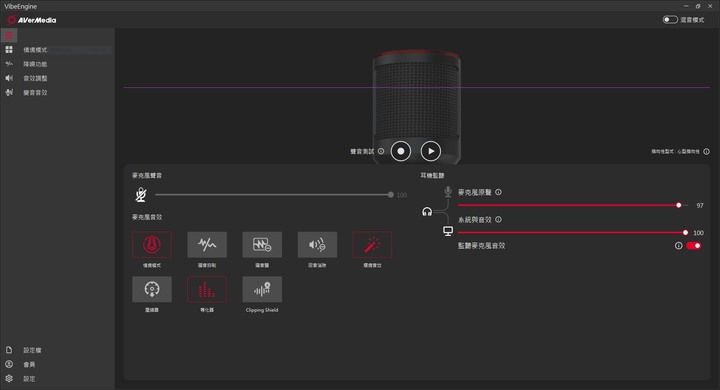Screen dimensions: 720x390
Task: Show info for 麥克風原聲 mic original sound
Action: point(498,192)
